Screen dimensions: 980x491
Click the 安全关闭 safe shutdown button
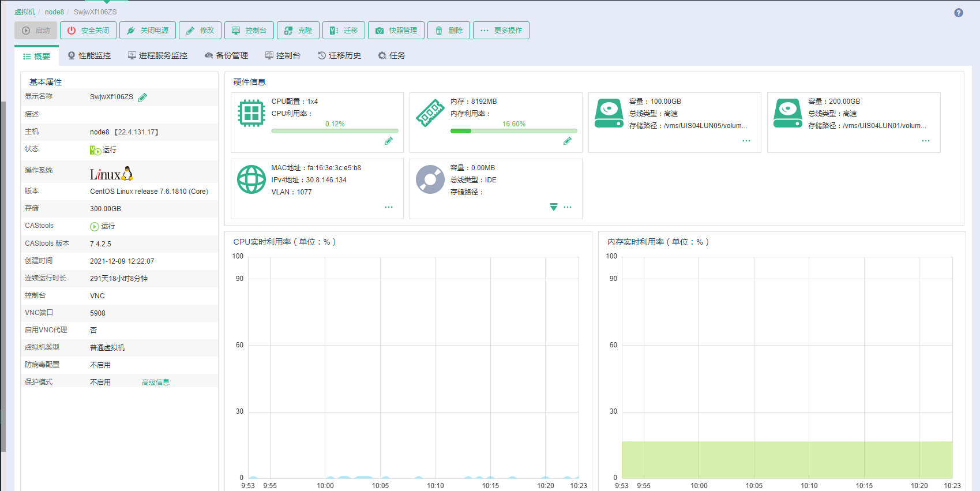88,31
